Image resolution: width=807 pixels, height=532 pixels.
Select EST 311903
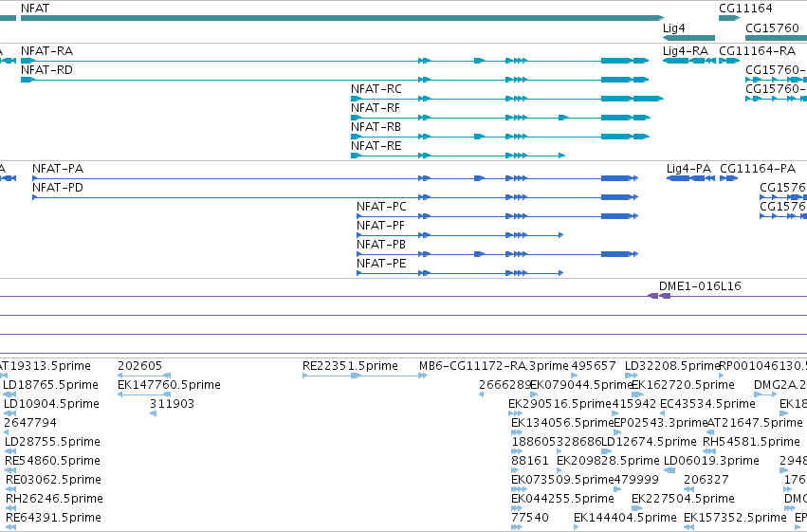172,404
